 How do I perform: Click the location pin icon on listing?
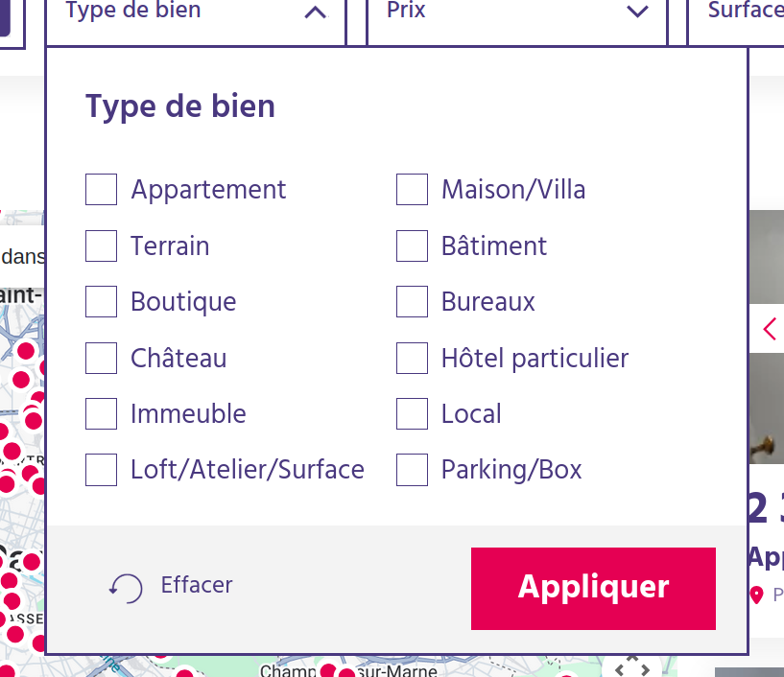[x=756, y=595]
